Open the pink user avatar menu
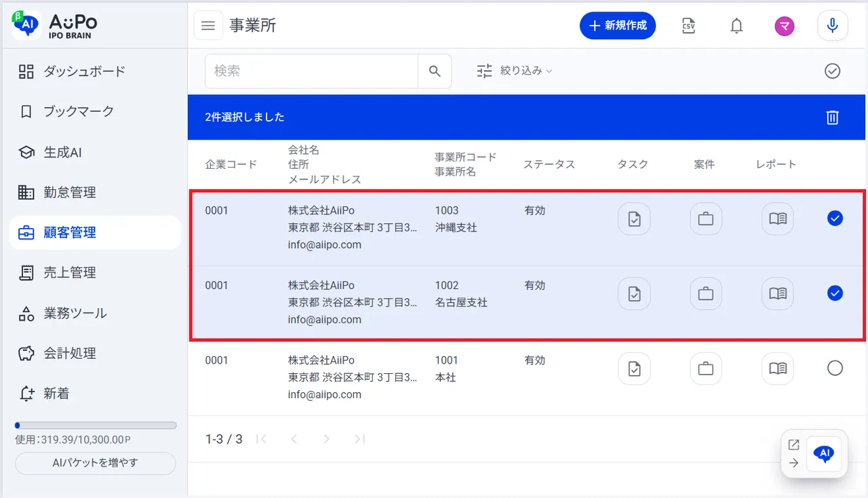The height and width of the screenshot is (498, 868). 785,26
